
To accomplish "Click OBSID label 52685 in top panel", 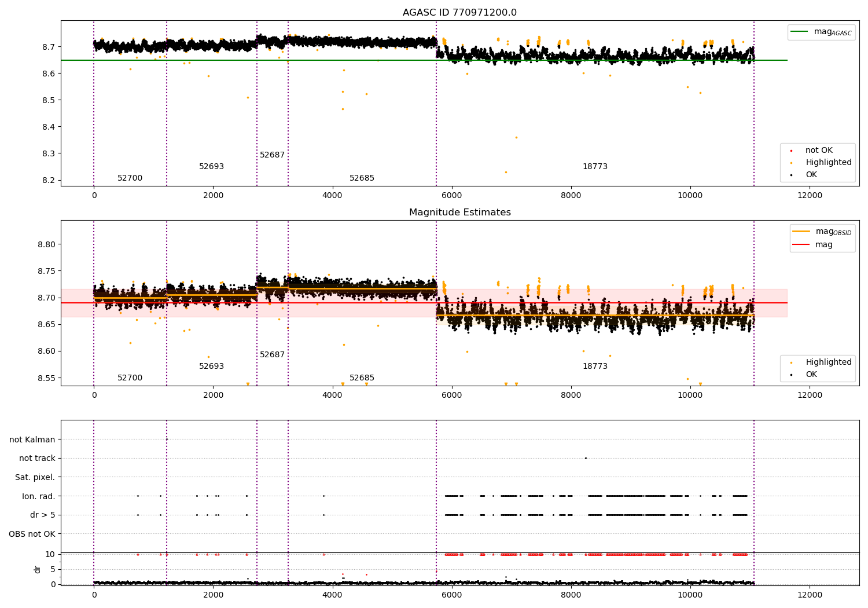I will [x=362, y=178].
